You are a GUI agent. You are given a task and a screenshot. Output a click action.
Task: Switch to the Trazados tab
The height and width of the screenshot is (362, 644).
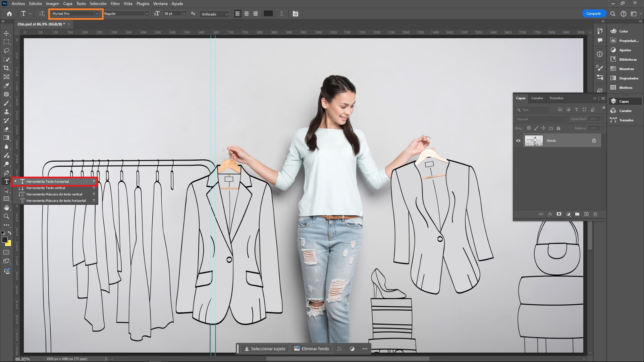pos(556,98)
